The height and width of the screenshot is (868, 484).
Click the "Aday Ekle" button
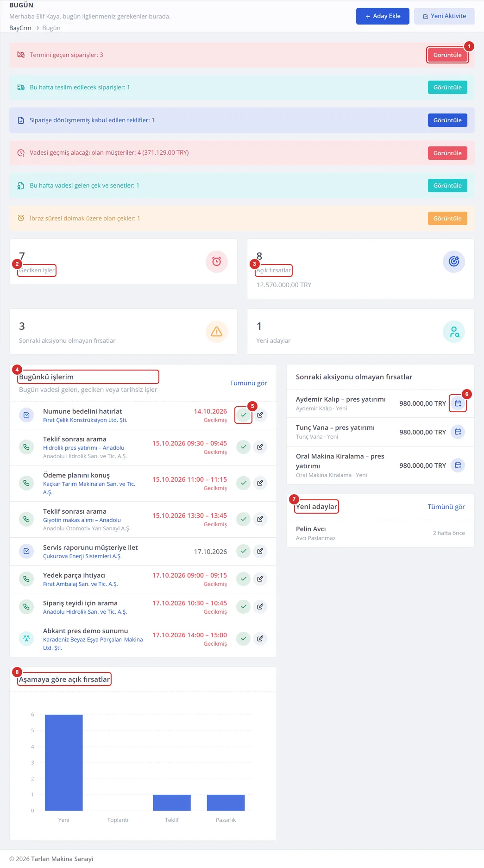383,16
